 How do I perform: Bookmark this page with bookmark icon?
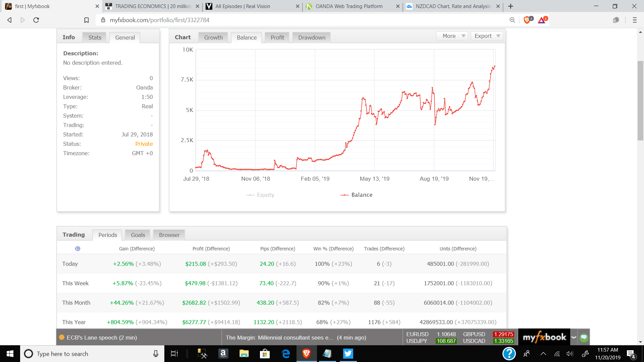point(87,20)
